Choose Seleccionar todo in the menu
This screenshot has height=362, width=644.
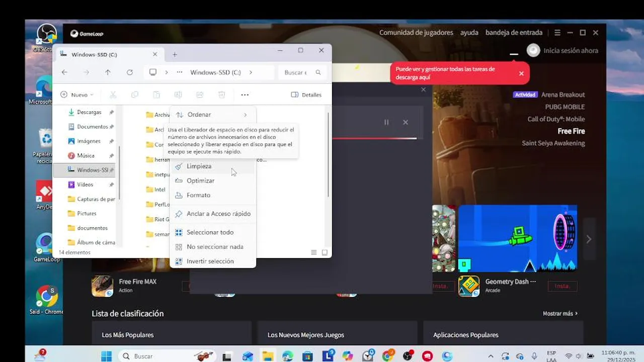(x=213, y=232)
